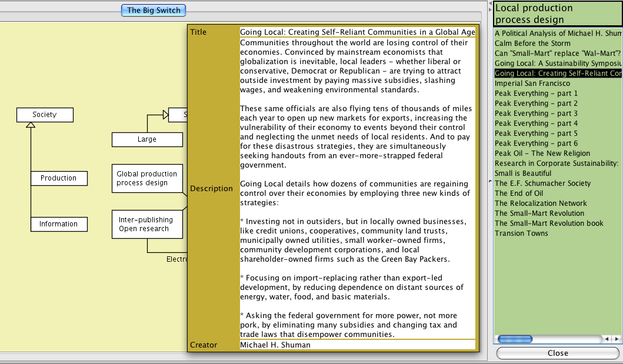Click the Creator field Michael H. Shuman
The height and width of the screenshot is (364, 623).
click(x=275, y=345)
